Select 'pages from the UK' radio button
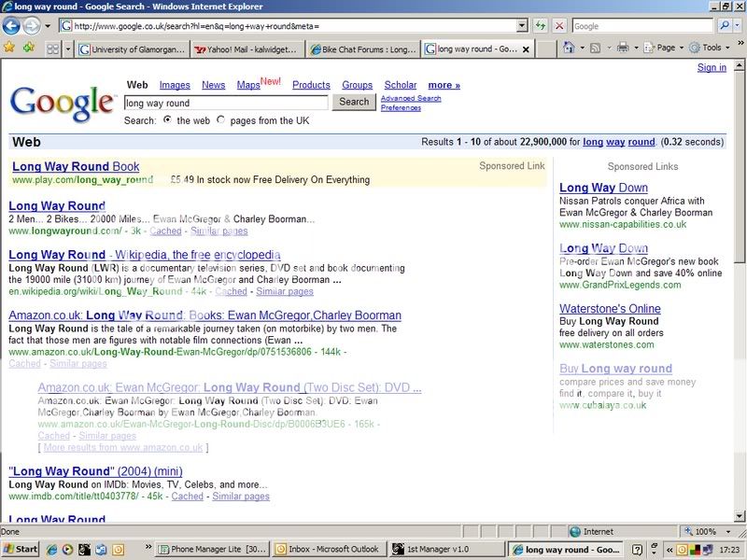 point(221,120)
